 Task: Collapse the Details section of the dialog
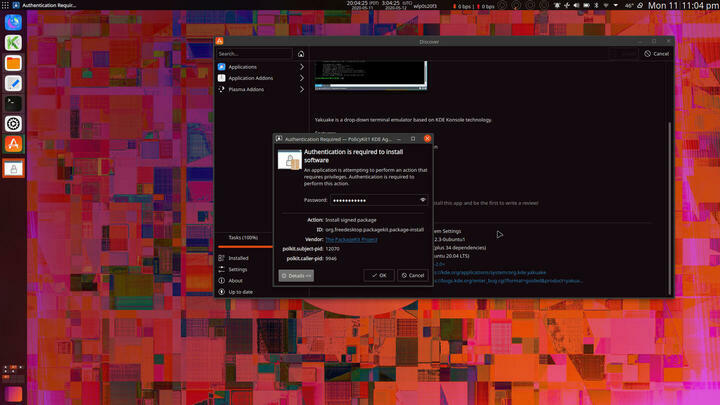(x=296, y=276)
